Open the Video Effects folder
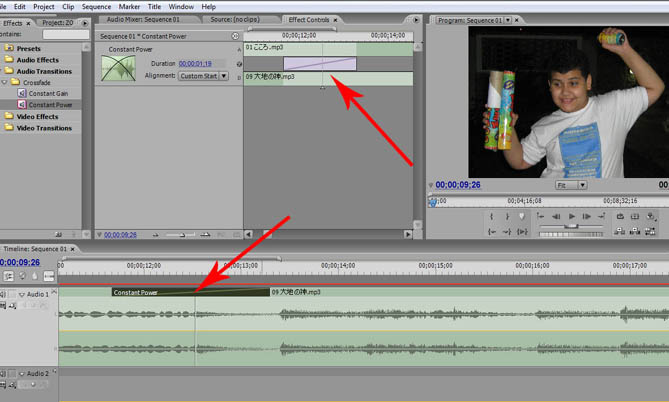This screenshot has height=402, width=669. click(x=37, y=116)
